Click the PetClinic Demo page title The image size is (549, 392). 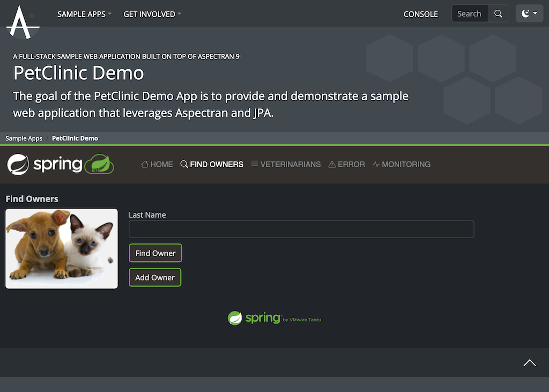(78, 73)
